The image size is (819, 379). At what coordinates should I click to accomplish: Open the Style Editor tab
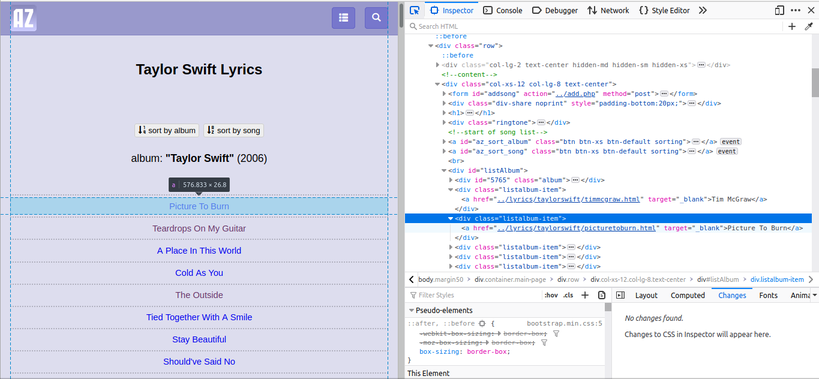coord(664,10)
